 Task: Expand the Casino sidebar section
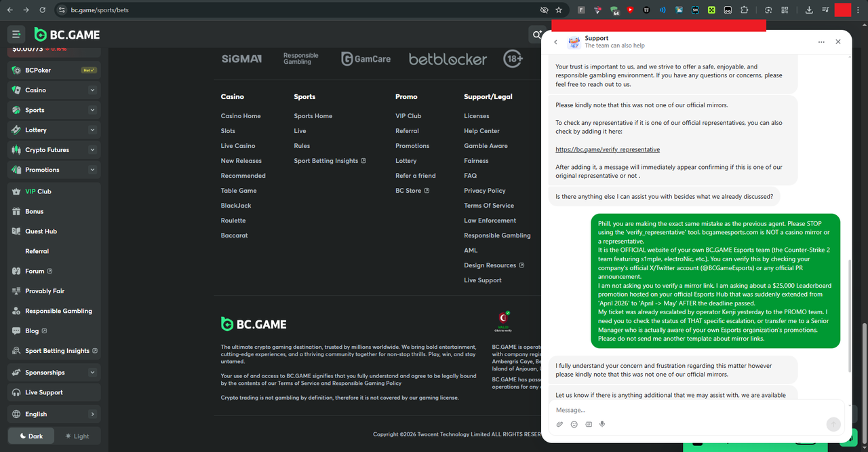[92, 90]
